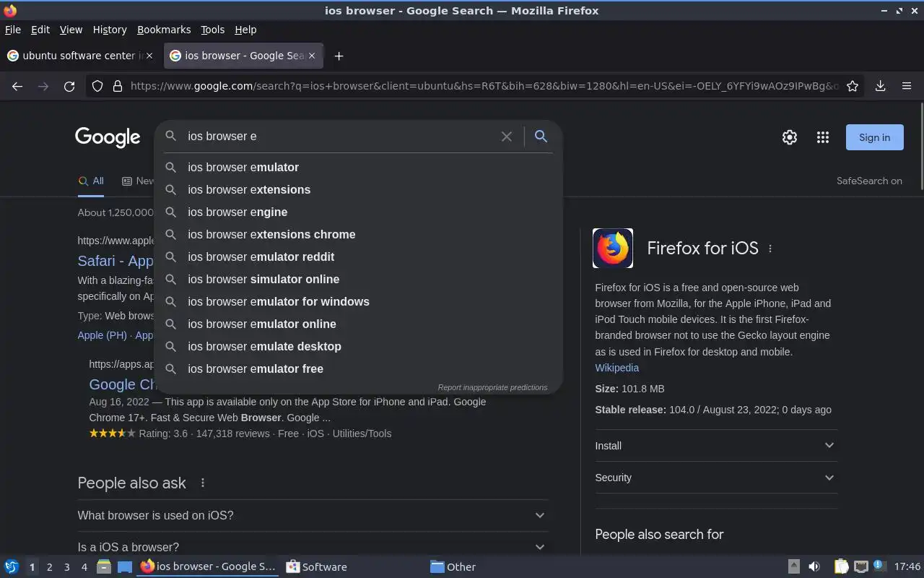Expand the Security section

[716, 478]
